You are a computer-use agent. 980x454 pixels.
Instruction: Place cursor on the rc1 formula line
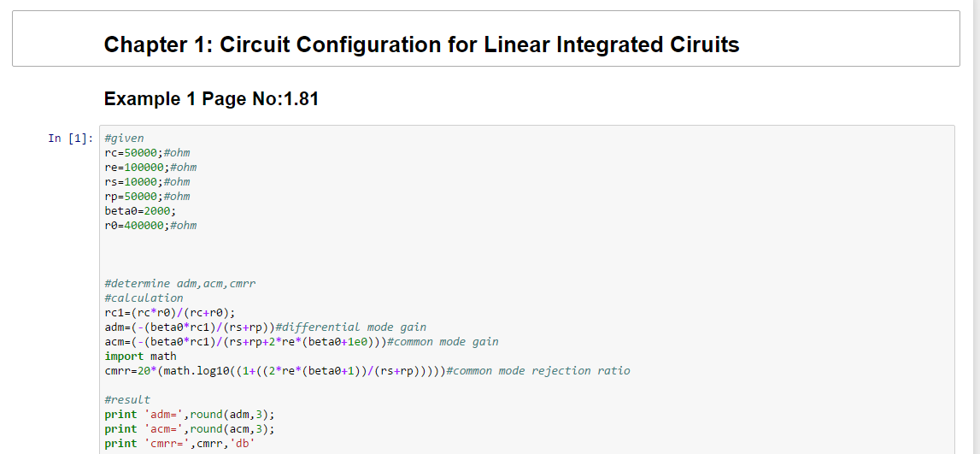click(169, 313)
